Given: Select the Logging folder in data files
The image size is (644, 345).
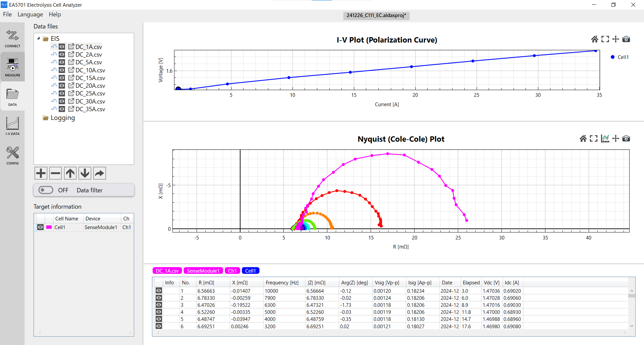Looking at the screenshot, I should pyautogui.click(x=63, y=118).
